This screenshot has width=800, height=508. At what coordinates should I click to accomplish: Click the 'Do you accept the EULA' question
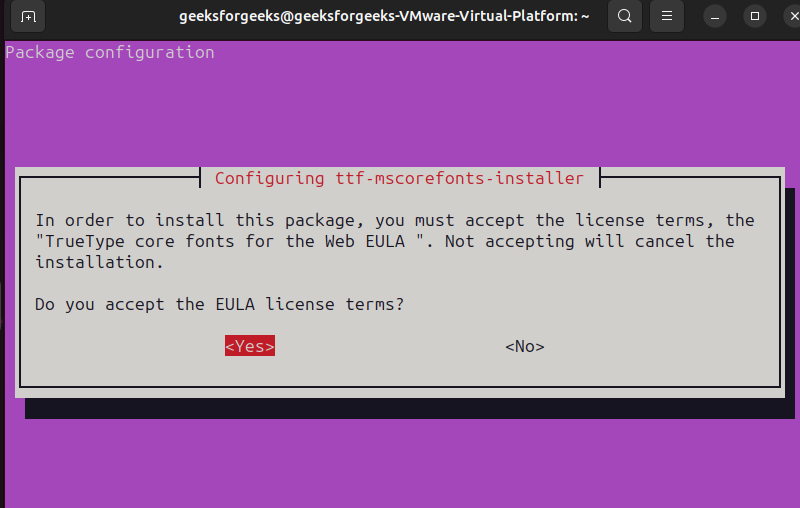pyautogui.click(x=219, y=304)
